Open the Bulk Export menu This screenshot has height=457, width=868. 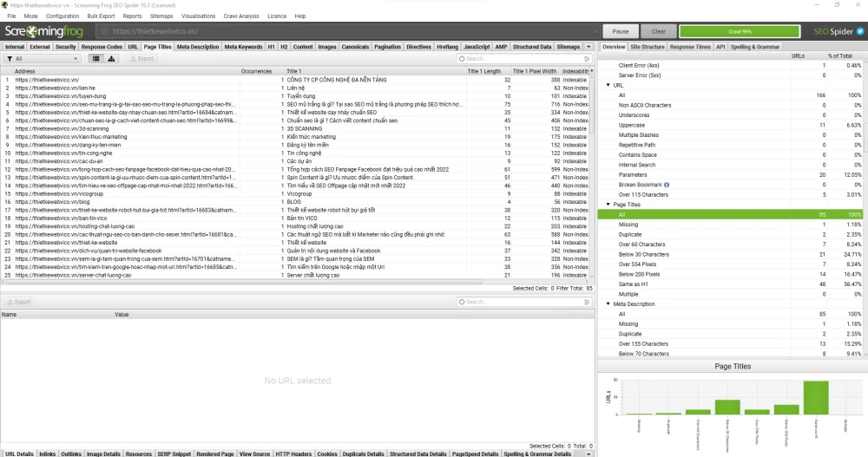point(102,16)
